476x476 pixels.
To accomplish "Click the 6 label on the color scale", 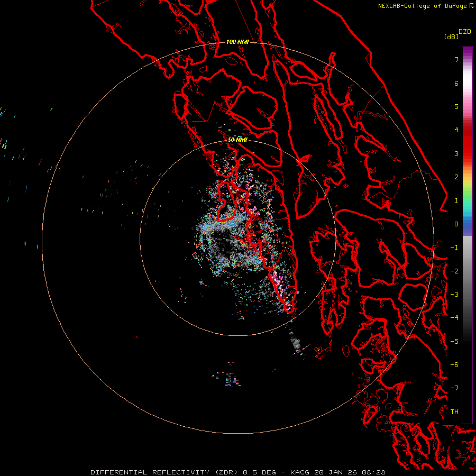I will [x=456, y=83].
